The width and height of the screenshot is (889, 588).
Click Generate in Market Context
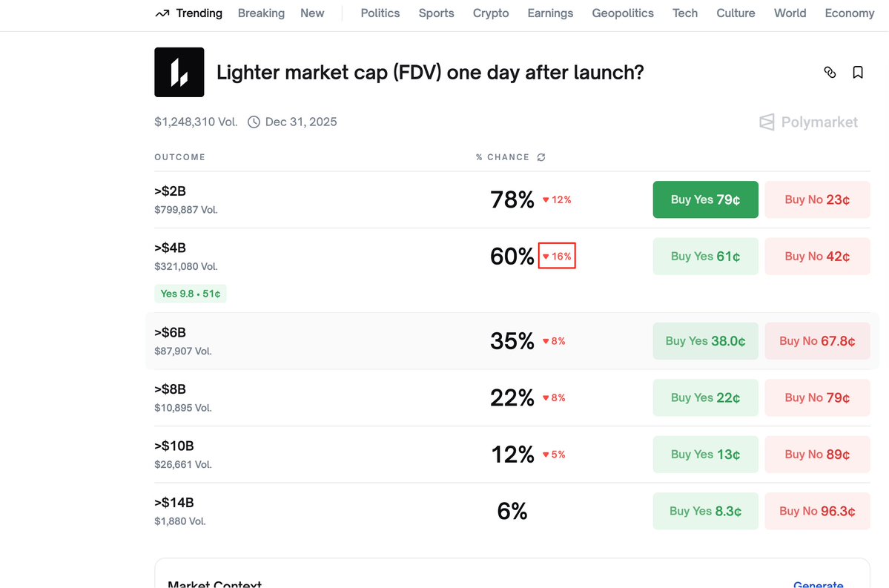click(x=818, y=584)
